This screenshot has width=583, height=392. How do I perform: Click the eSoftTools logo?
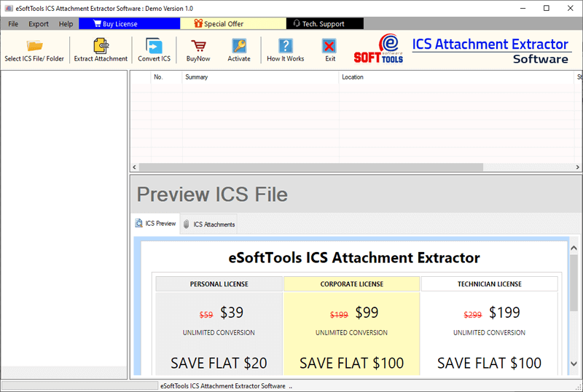tap(378, 49)
